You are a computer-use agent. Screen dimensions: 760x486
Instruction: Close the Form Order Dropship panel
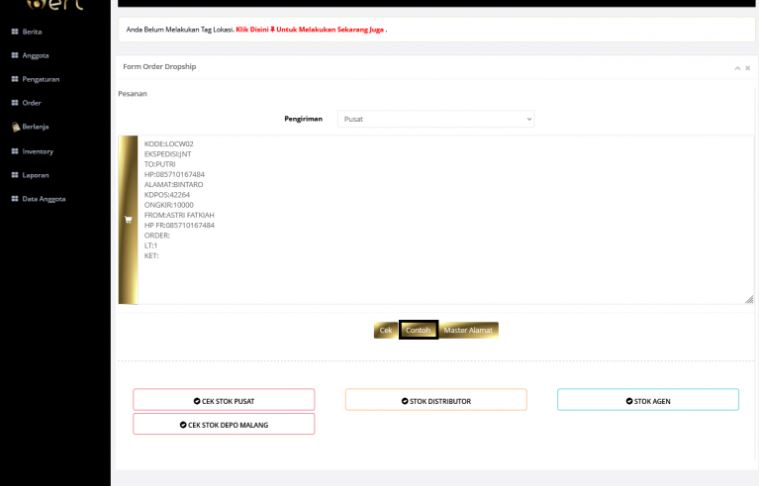pyautogui.click(x=747, y=68)
